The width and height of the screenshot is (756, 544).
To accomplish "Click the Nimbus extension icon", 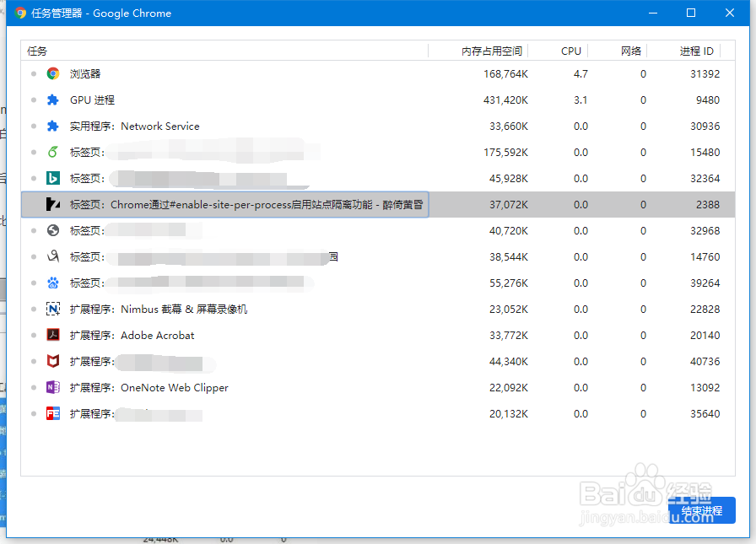I will pyautogui.click(x=53, y=309).
